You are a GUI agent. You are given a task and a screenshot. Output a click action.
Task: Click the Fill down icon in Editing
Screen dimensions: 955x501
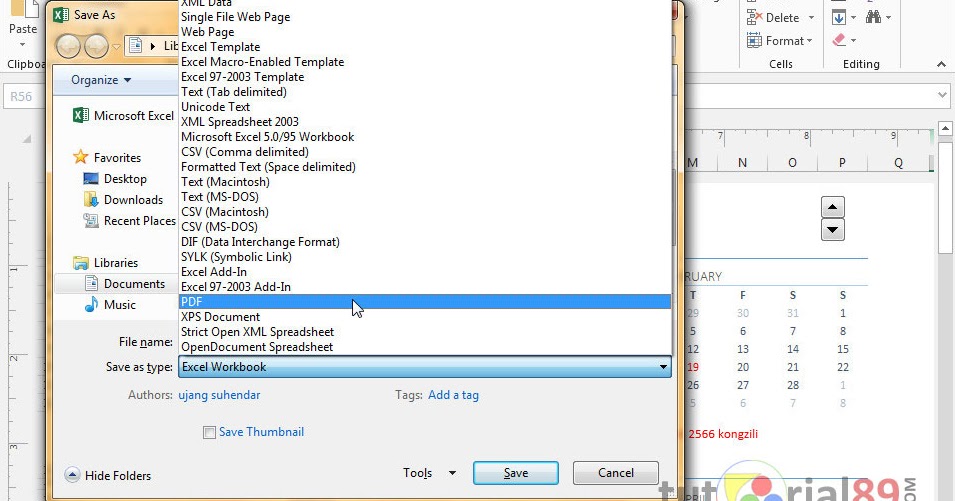tap(839, 17)
